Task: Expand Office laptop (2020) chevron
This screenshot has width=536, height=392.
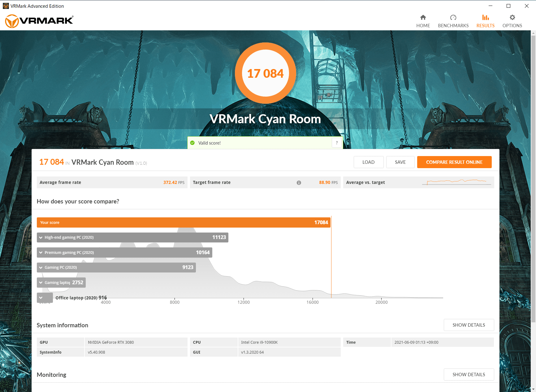Action: coord(41,298)
